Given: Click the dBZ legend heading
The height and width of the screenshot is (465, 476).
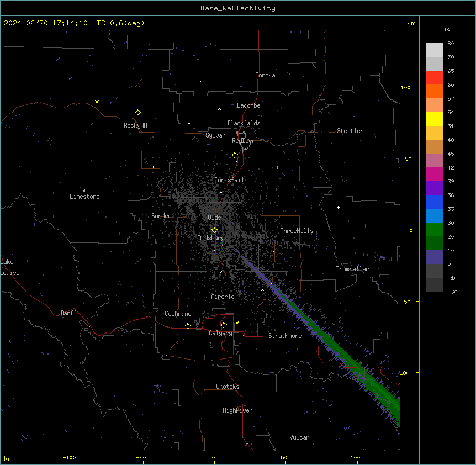Looking at the screenshot, I should (447, 29).
